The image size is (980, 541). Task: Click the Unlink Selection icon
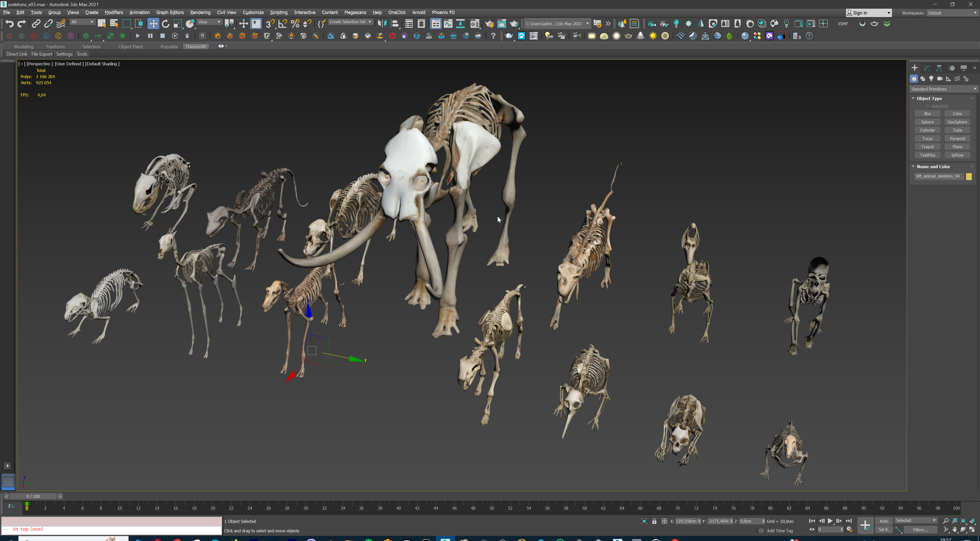pos(48,23)
